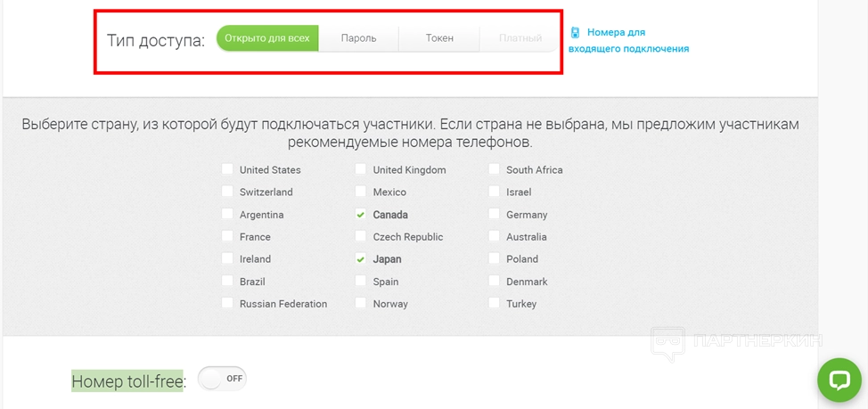The image size is (868, 409).
Task: Check the United Kingdom checkbox
Action: pos(361,169)
